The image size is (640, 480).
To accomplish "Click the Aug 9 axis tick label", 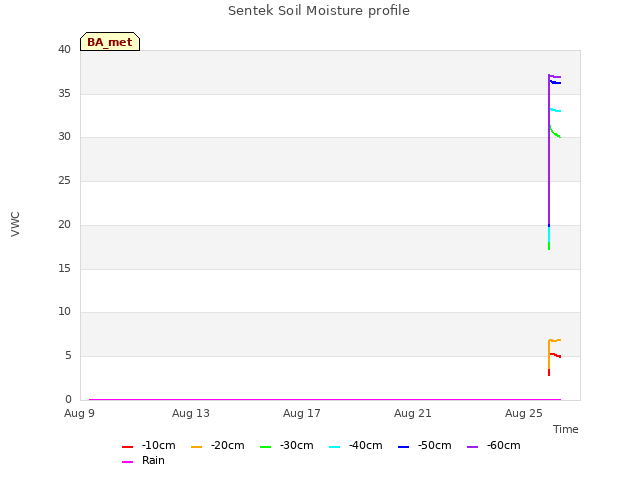I will coord(79,413).
